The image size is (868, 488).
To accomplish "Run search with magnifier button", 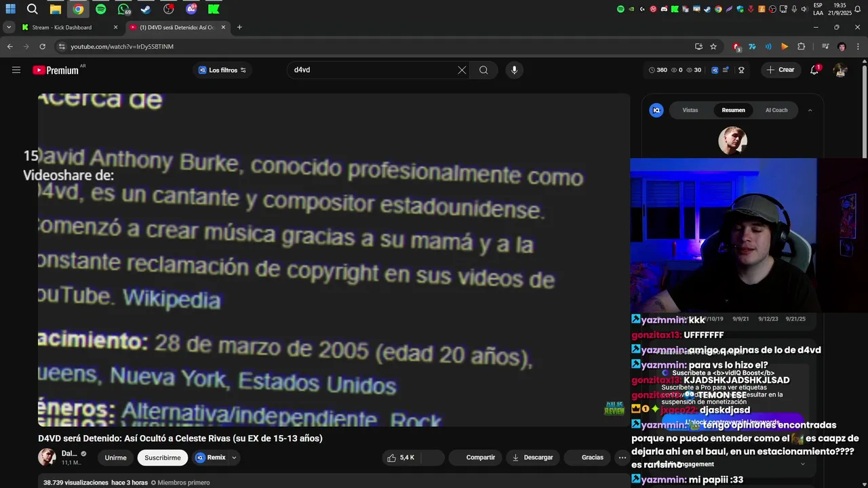I will click(x=484, y=70).
